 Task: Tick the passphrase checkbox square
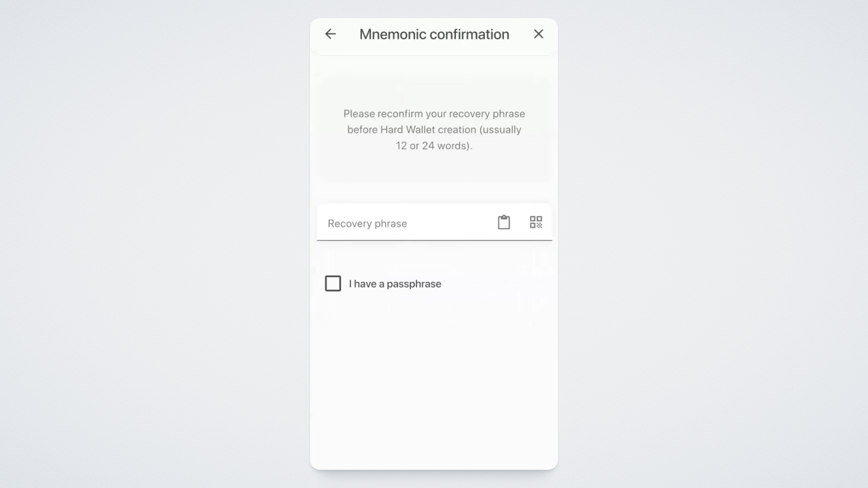pos(333,283)
